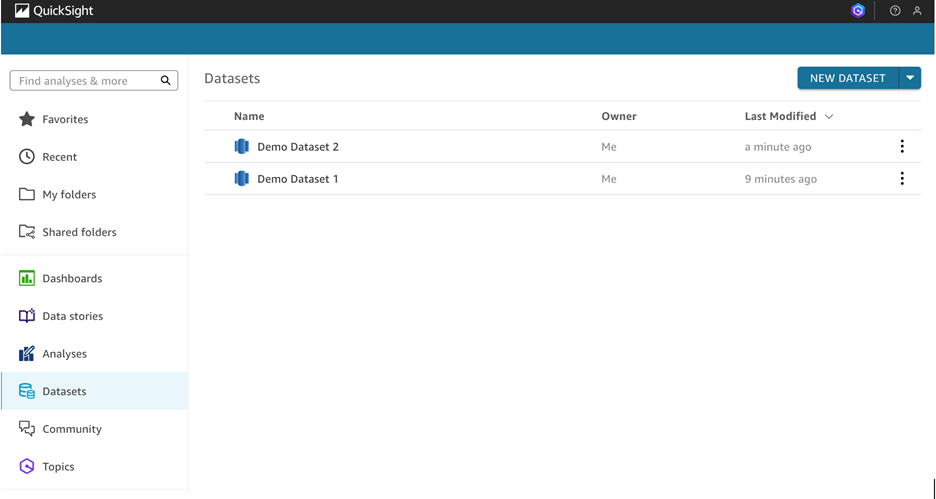
Task: Open Shared folders
Action: (x=79, y=232)
